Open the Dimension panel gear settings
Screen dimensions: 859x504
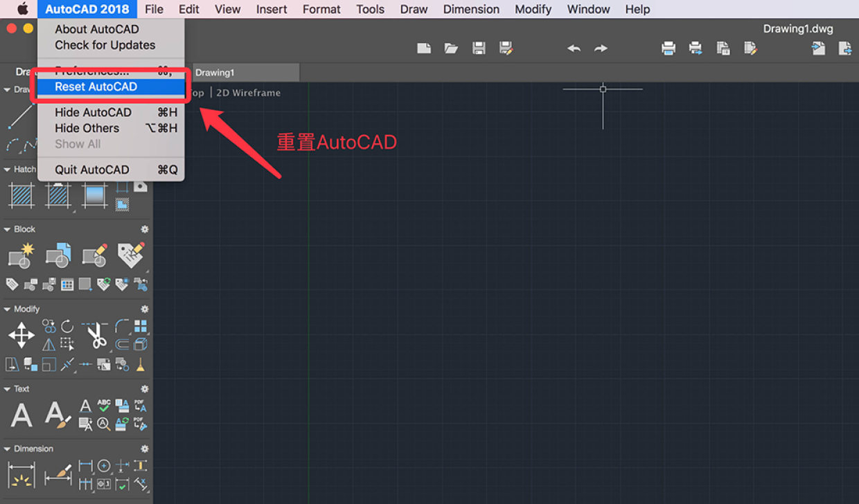(x=145, y=449)
